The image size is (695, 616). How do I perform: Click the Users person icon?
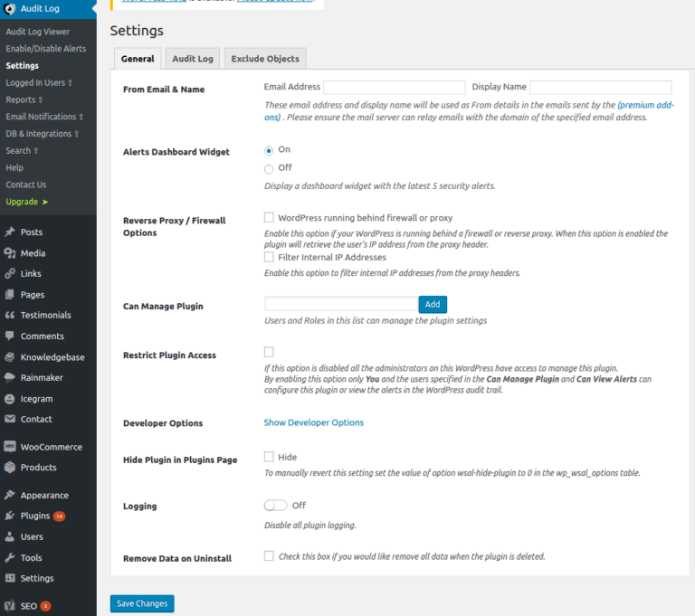point(10,536)
